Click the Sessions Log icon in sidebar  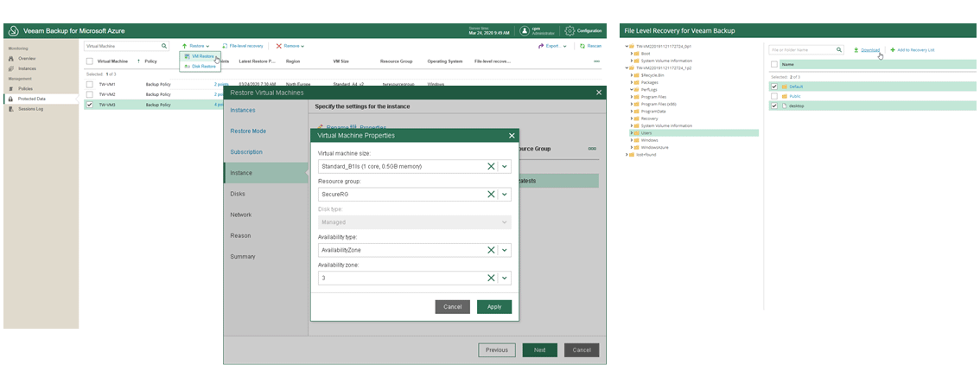coord(11,109)
